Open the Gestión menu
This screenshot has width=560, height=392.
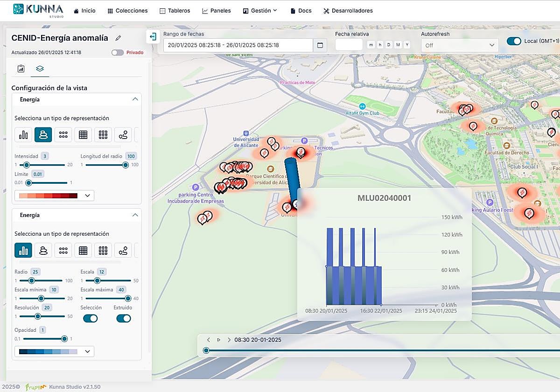[x=260, y=11]
